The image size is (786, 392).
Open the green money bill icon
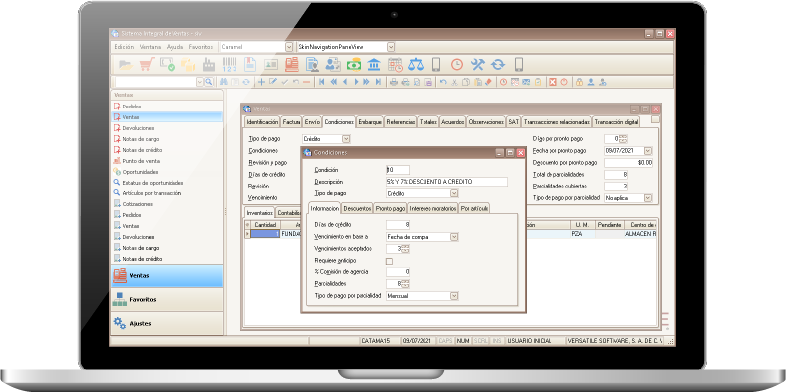click(354, 65)
